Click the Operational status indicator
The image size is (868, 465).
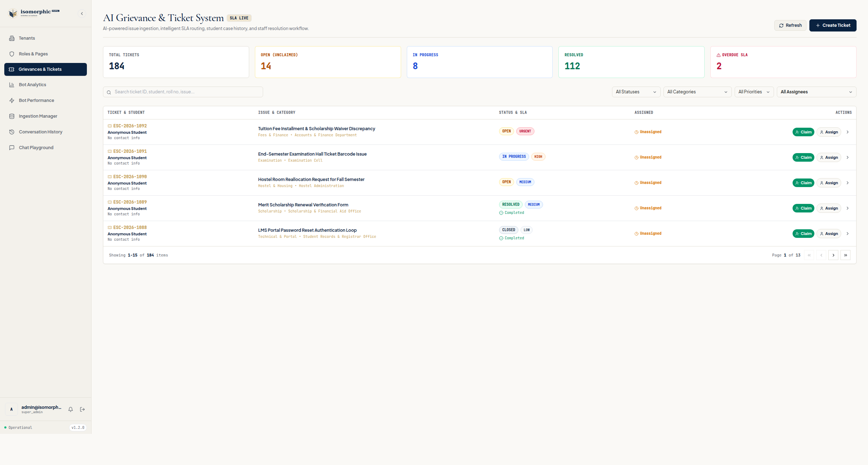[18, 428]
